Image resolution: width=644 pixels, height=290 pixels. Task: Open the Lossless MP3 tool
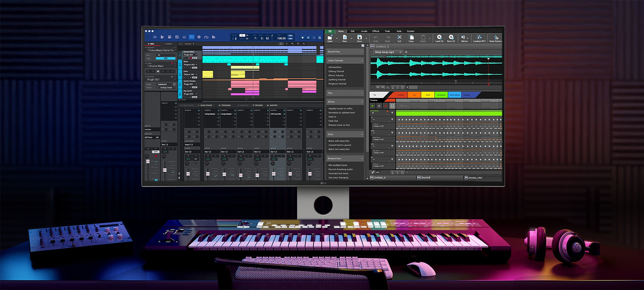[479, 37]
